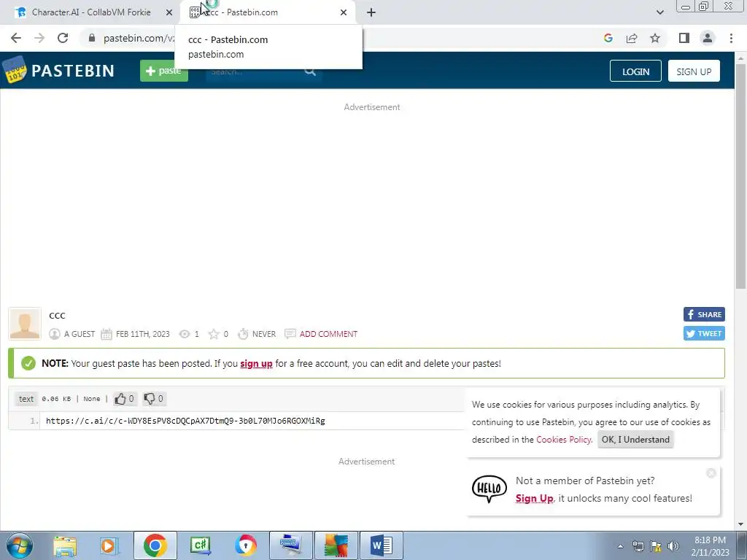Click the views eye icon
The height and width of the screenshot is (560, 747).
tap(185, 334)
